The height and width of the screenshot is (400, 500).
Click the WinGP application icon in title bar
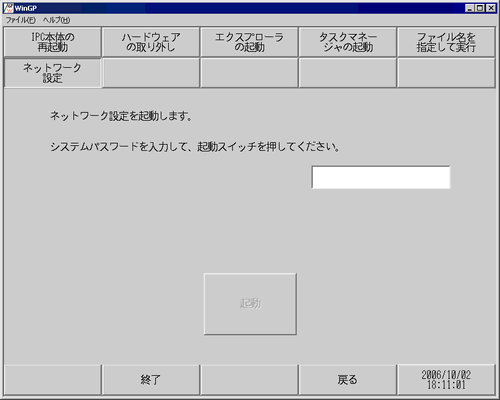8,8
